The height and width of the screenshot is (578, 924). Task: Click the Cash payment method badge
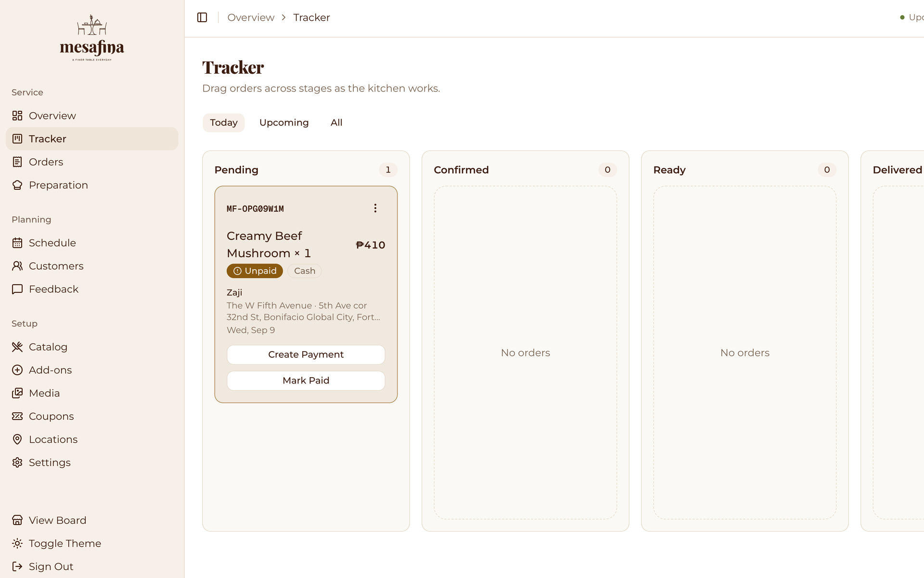pyautogui.click(x=305, y=271)
